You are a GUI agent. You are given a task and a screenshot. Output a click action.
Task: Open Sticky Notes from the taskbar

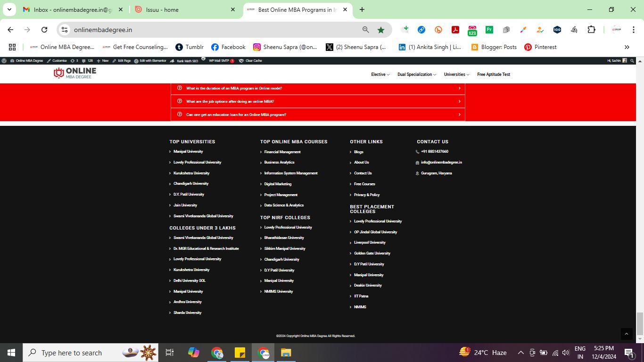click(240, 353)
